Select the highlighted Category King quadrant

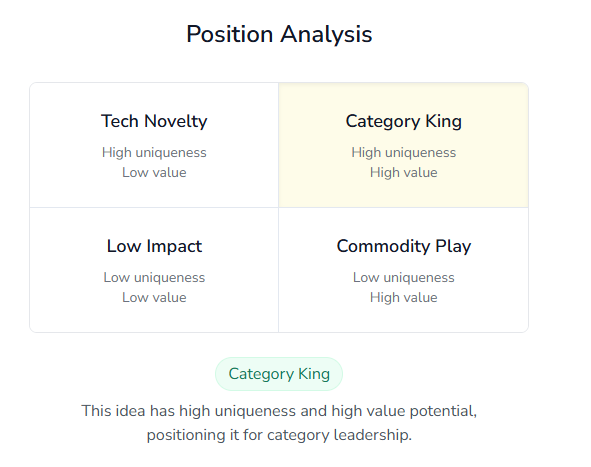(x=403, y=145)
